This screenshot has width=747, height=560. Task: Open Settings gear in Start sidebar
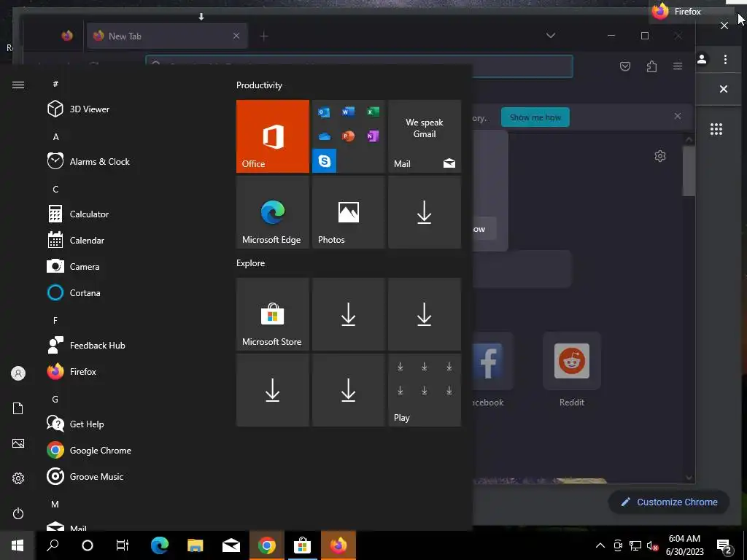18,478
